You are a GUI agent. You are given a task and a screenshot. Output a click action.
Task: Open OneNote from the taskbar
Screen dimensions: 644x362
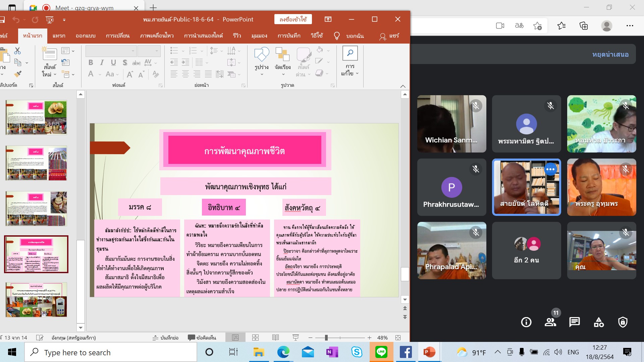[x=332, y=352]
